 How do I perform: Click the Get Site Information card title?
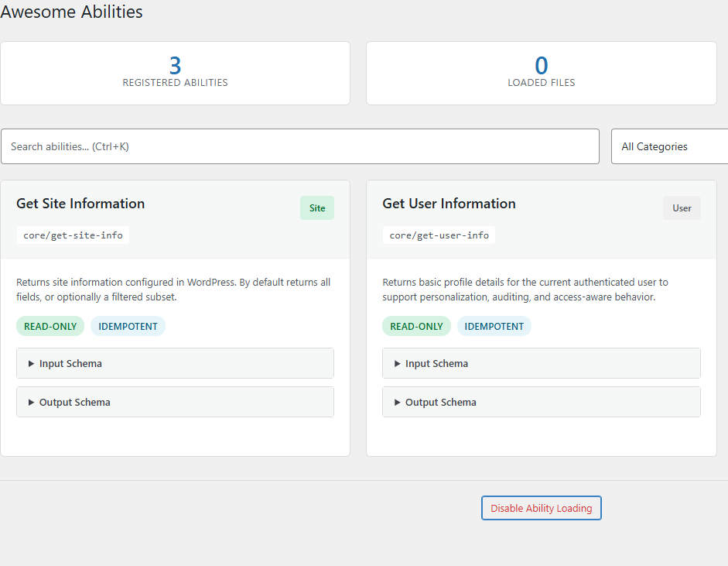(80, 204)
